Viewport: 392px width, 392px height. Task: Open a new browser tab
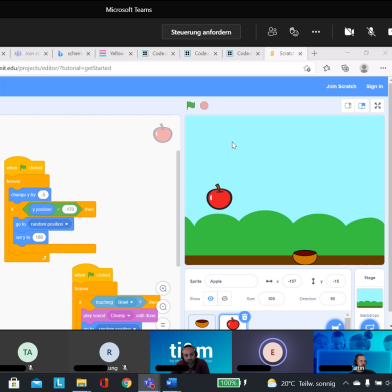[x=314, y=53]
